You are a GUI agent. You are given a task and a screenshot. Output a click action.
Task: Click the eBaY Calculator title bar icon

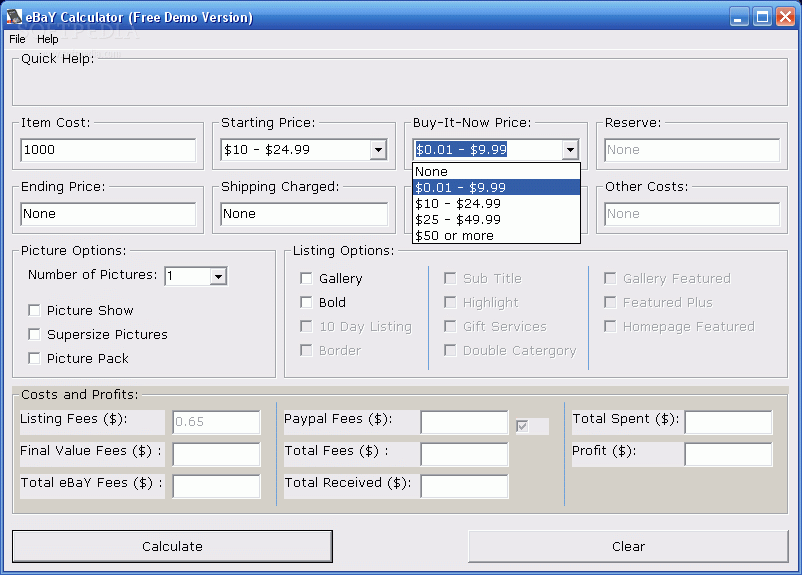tap(14, 17)
